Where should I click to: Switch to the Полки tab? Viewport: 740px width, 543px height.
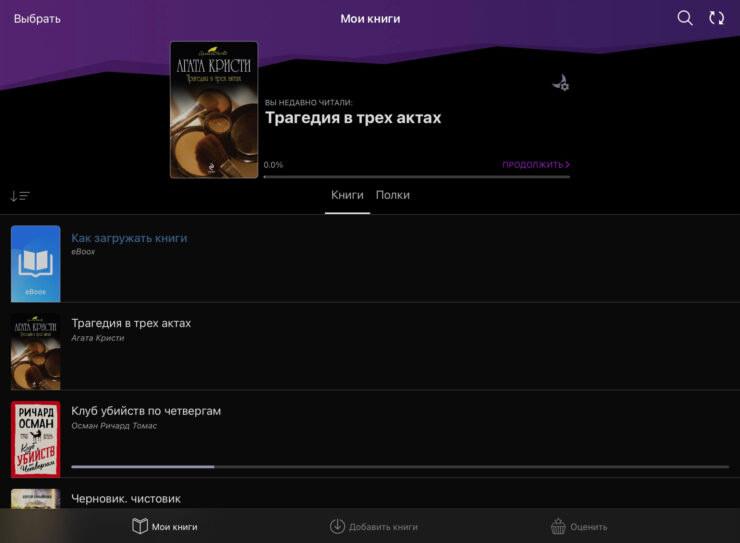tap(393, 195)
